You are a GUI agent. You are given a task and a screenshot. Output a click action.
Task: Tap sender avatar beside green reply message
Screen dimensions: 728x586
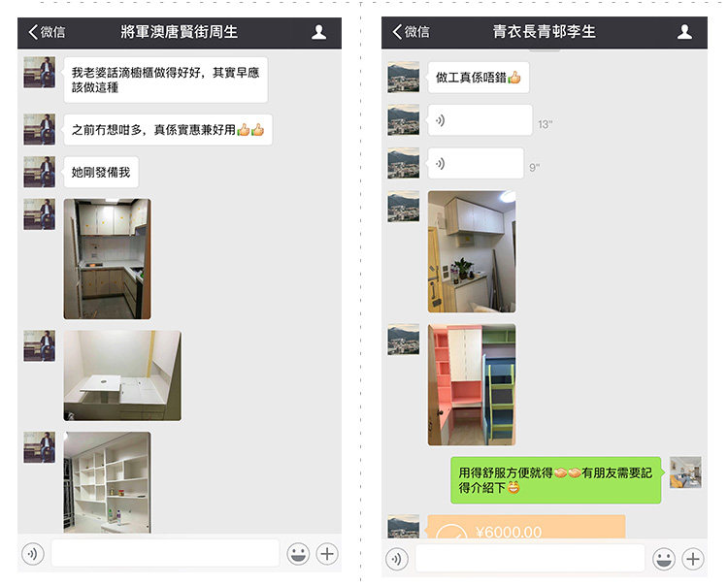pos(685,472)
